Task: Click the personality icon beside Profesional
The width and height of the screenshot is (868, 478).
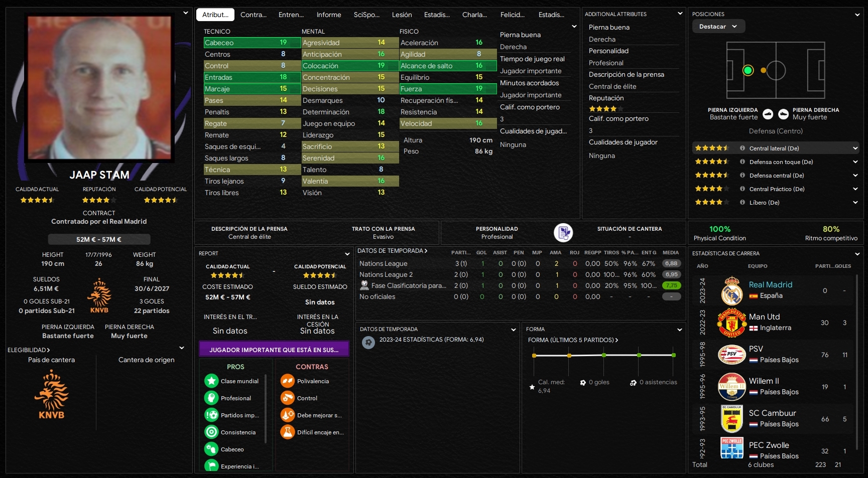Action: click(x=563, y=233)
